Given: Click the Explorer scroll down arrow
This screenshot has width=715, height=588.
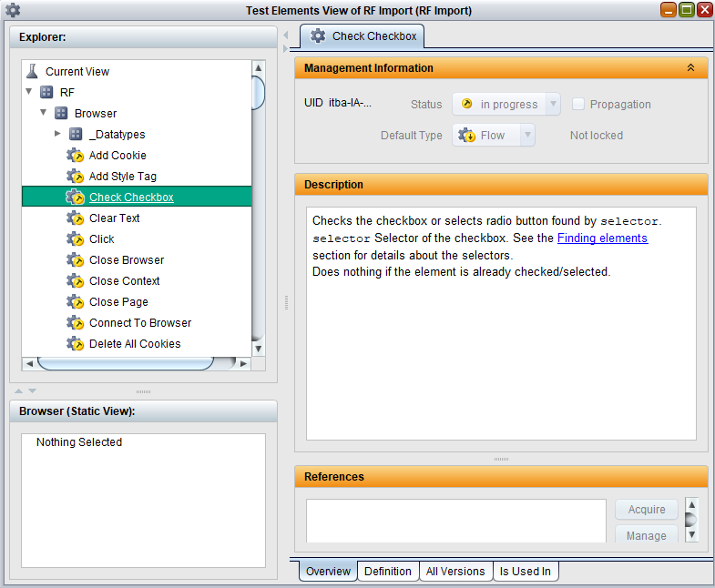Looking at the screenshot, I should click(x=258, y=349).
